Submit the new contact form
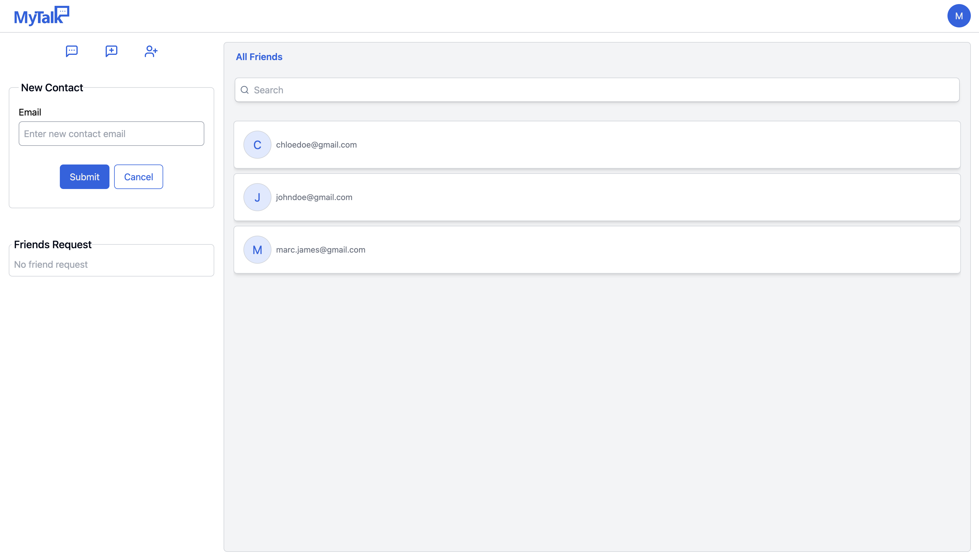This screenshot has height=560, width=979. tap(84, 177)
